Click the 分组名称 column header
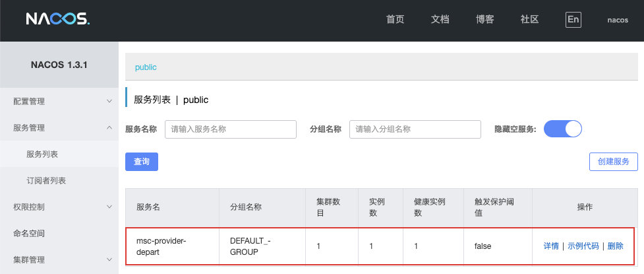 [262, 207]
